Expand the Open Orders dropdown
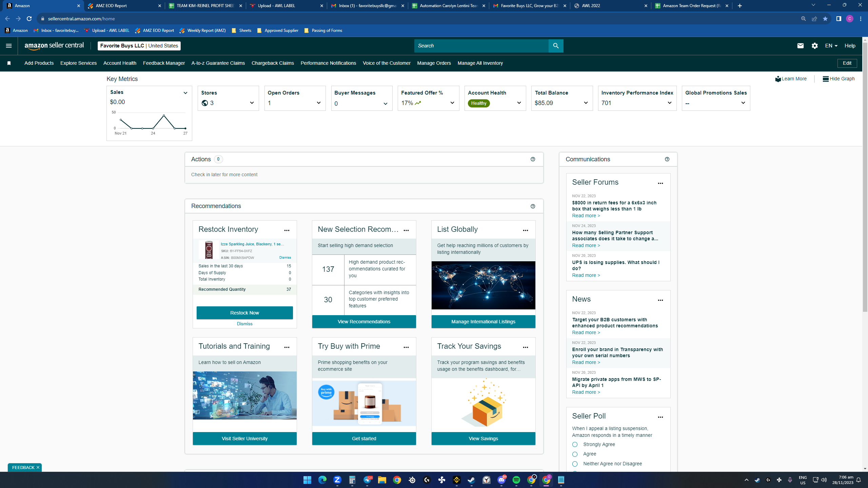868x488 pixels. tap(319, 103)
